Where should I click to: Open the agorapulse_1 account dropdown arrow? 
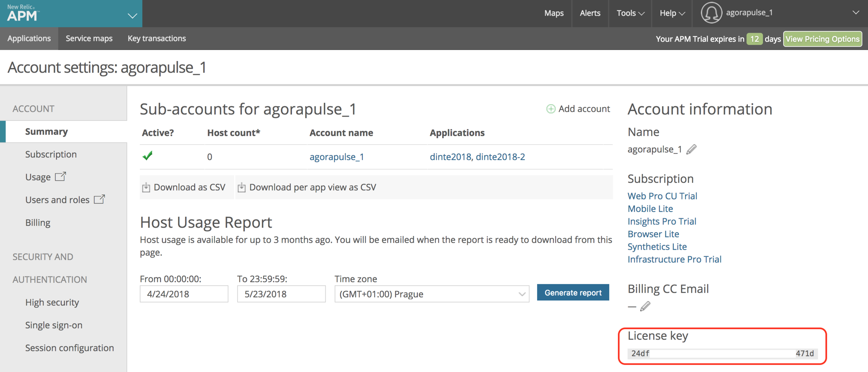856,13
